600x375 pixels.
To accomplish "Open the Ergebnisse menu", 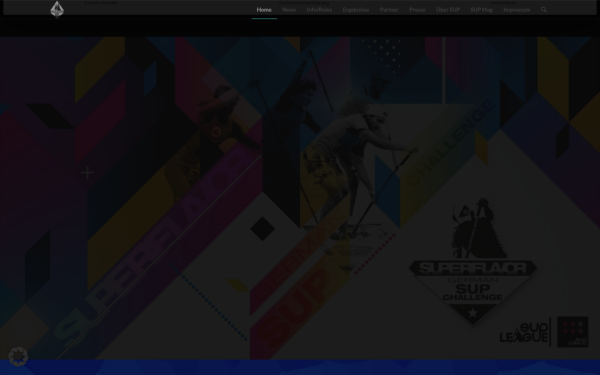I will point(355,10).
